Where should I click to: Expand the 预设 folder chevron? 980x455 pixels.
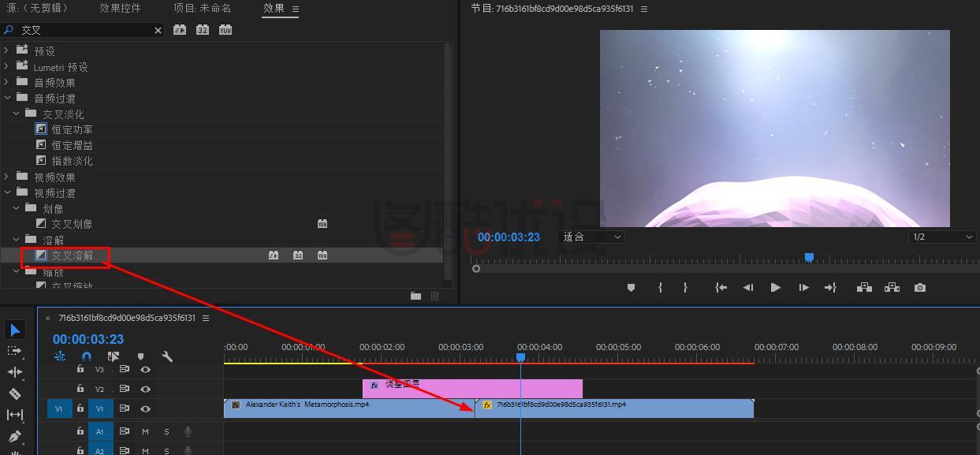(x=7, y=50)
